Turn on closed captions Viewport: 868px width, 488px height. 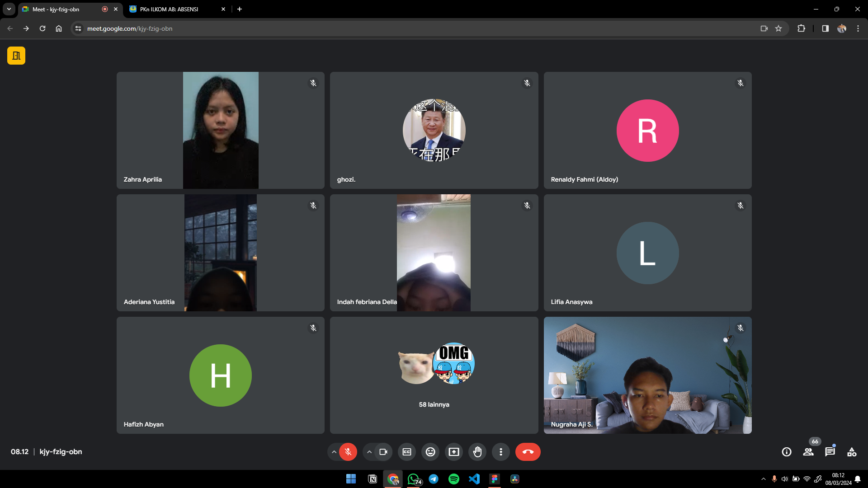407,452
